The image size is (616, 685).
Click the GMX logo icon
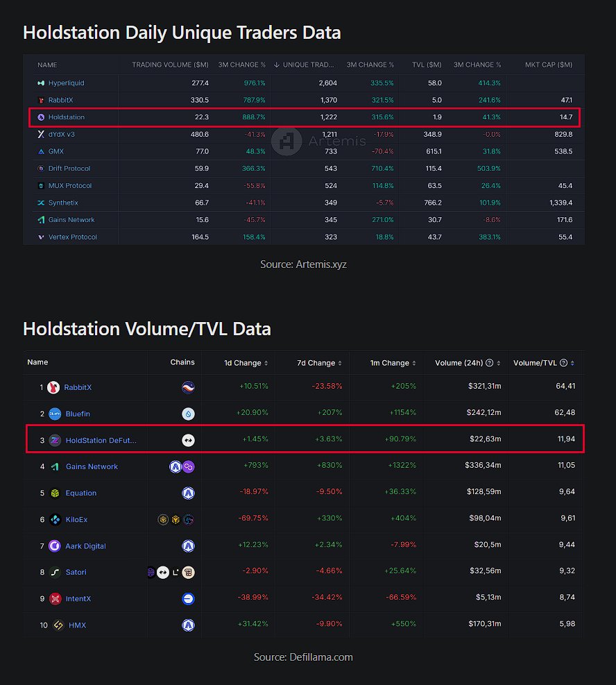coord(41,151)
